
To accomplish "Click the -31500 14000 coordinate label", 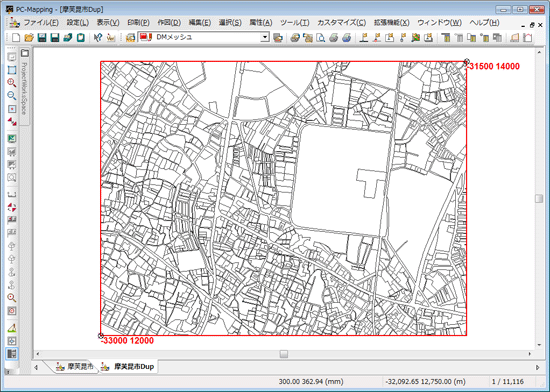I will (494, 66).
